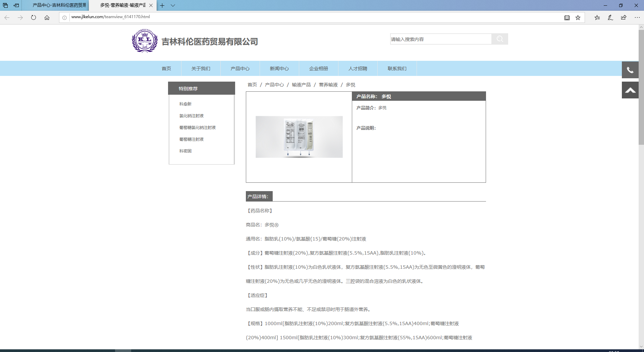This screenshot has width=644, height=352.
Task: Open browser settings and more menu
Action: point(637,17)
